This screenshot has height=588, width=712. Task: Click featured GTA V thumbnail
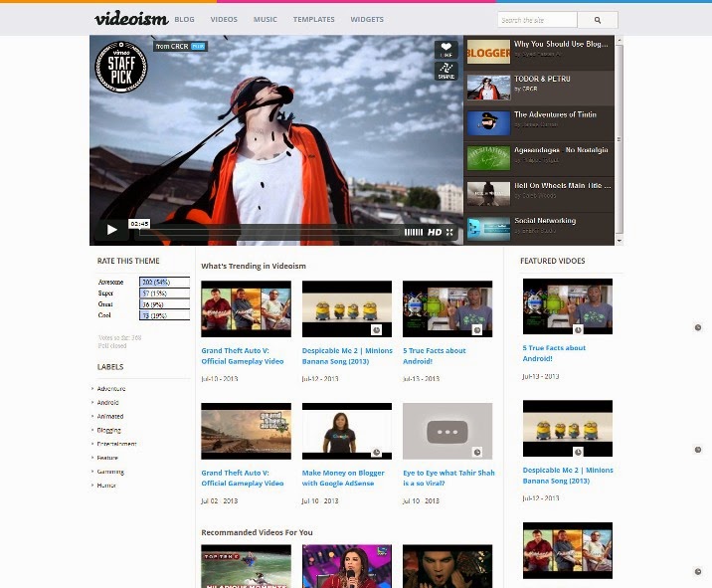[x=568, y=550]
